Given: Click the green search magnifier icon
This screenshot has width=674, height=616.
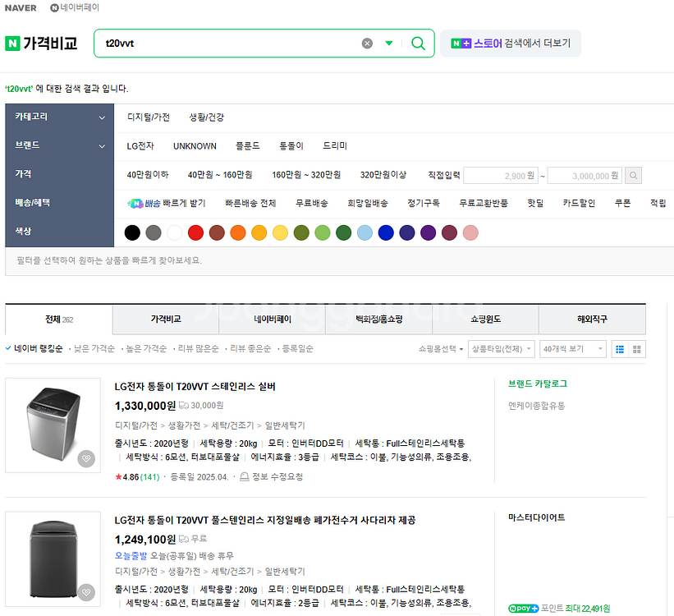Looking at the screenshot, I should pos(418,44).
